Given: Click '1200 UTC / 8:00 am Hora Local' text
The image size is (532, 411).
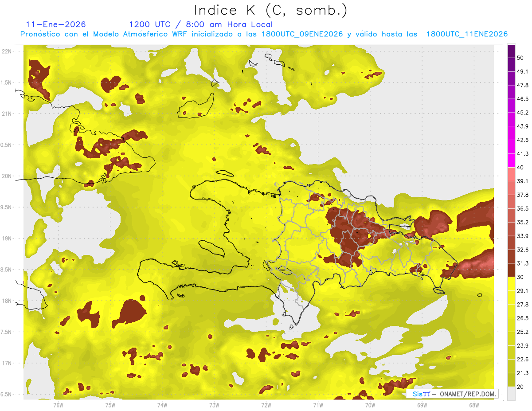Looking at the screenshot, I should tap(201, 25).
